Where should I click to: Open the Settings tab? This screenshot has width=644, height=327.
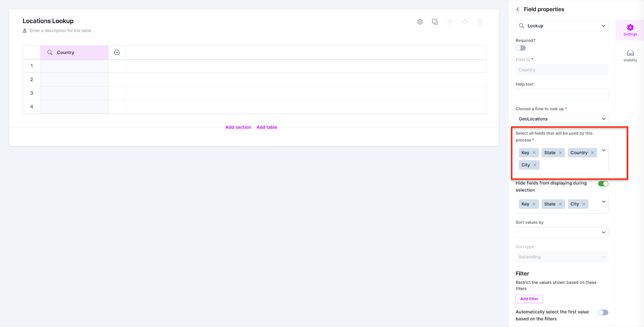[630, 30]
